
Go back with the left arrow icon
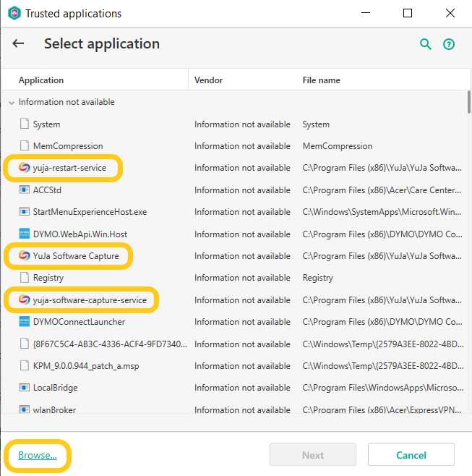18,43
